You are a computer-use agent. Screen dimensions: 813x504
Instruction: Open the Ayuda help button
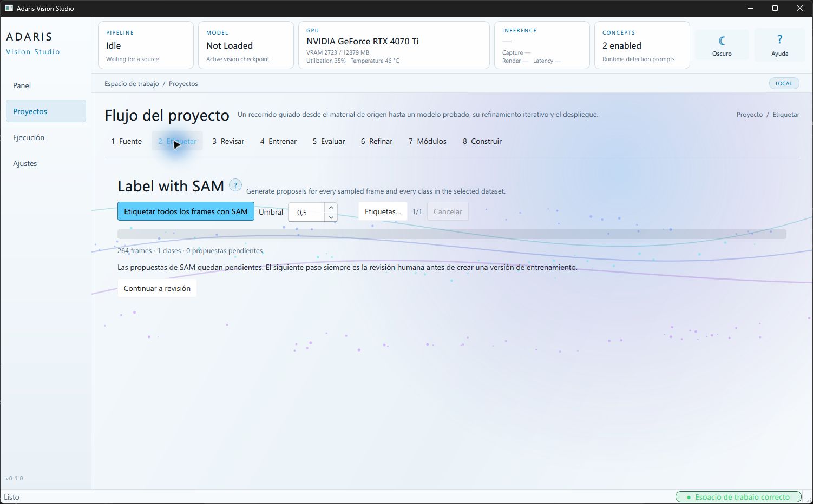[779, 45]
